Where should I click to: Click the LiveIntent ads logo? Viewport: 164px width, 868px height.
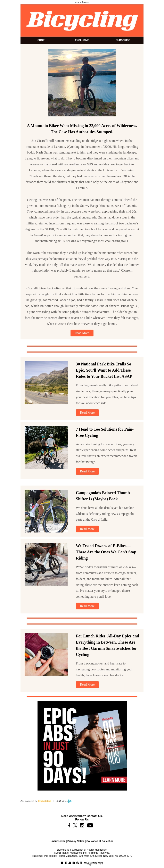[x=45, y=801]
